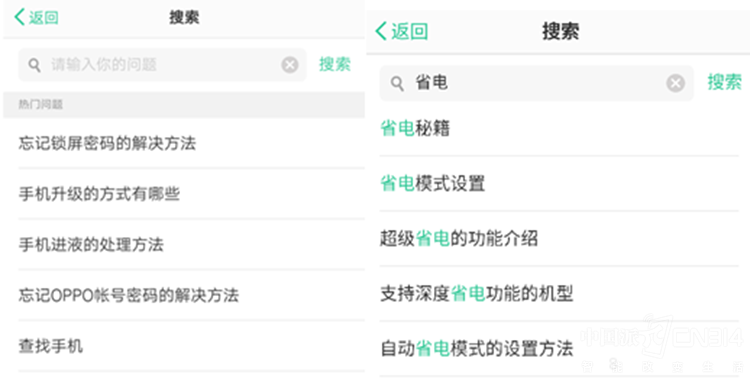Select 查找手机 from hot questions

pyautogui.click(x=191, y=346)
